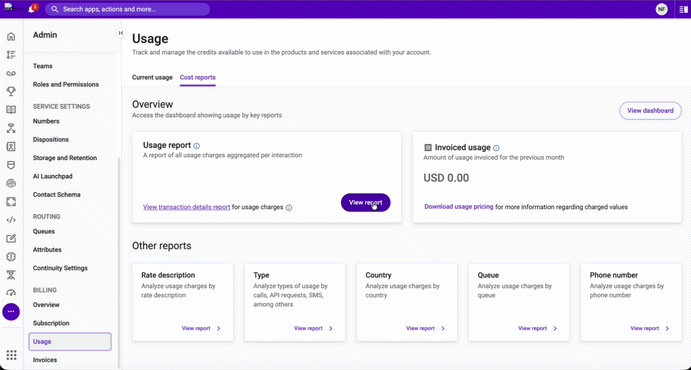Open the Home icon in left rail
Image resolution: width=691 pixels, height=370 pixels.
[11, 37]
